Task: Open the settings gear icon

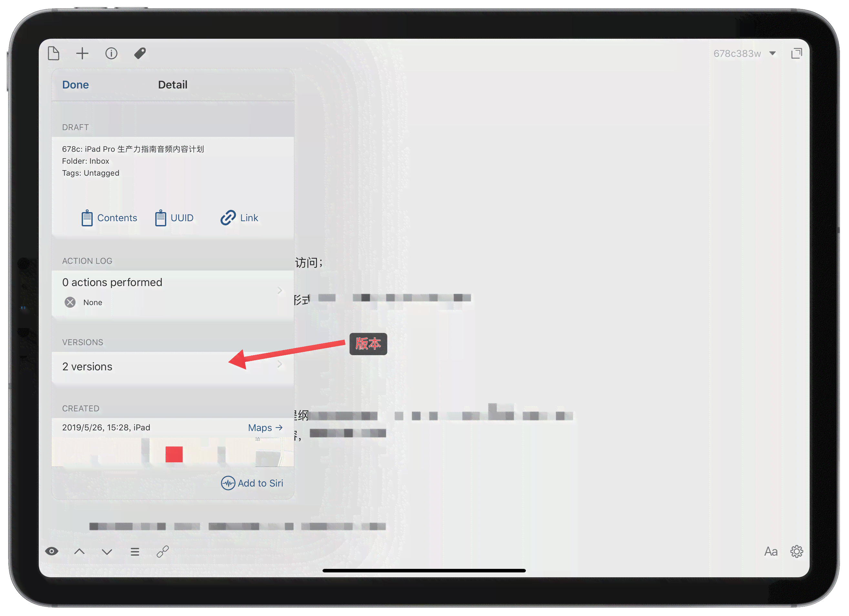Action: pos(796,551)
